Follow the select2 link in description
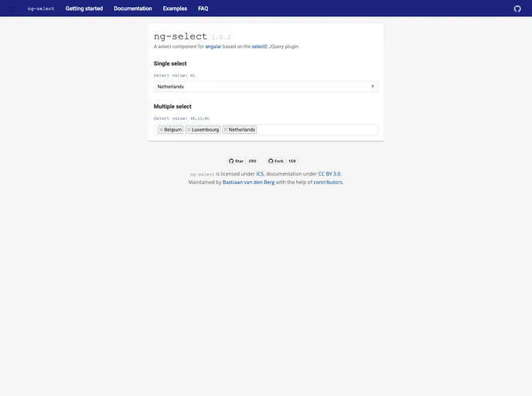This screenshot has width=532, height=396. (x=259, y=46)
